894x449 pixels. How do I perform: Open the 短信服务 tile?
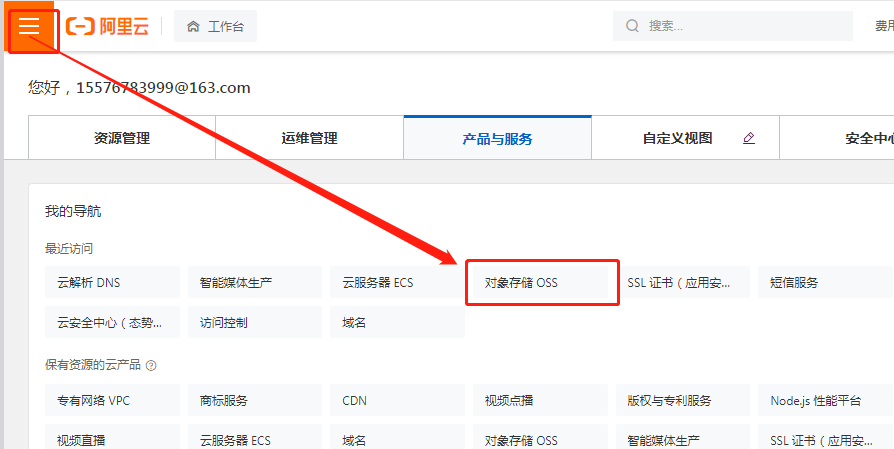pos(826,282)
